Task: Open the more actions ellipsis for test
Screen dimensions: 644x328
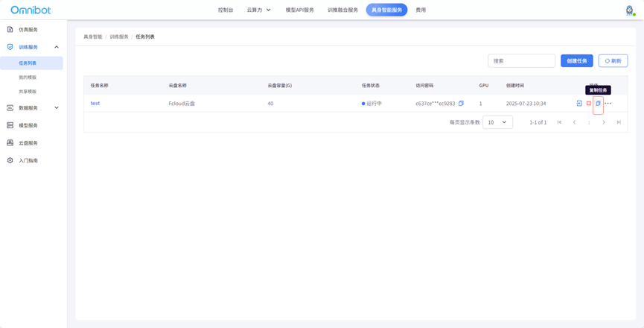Action: coord(608,103)
